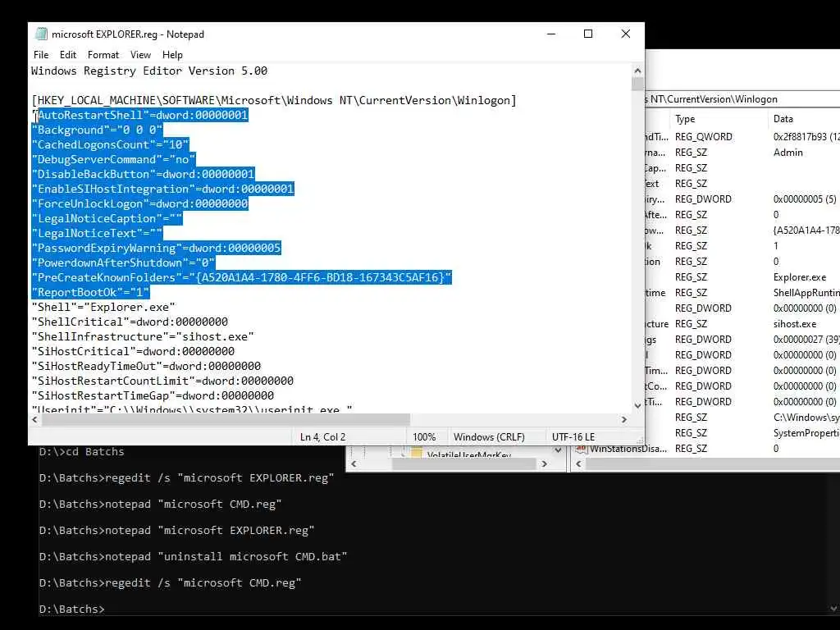The image size is (840, 630).
Task: Click the "DisableBackButton" line
Action: point(143,174)
